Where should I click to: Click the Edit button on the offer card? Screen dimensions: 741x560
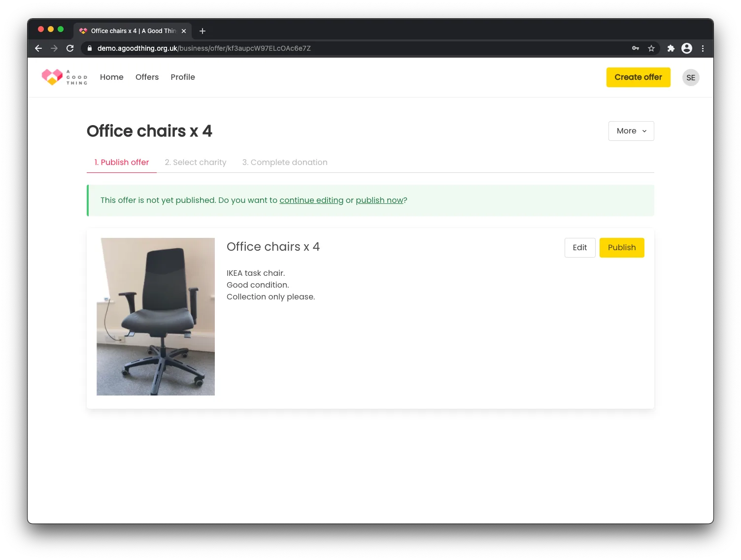(x=580, y=248)
